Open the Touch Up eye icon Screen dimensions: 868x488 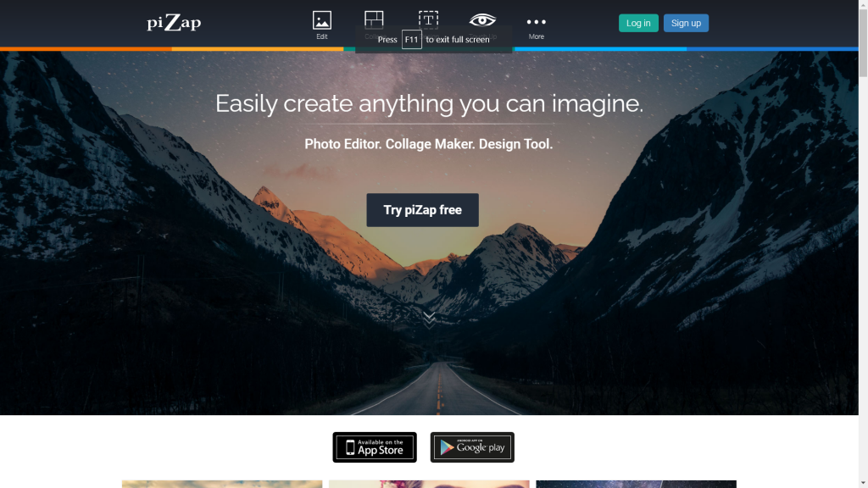[x=482, y=20]
